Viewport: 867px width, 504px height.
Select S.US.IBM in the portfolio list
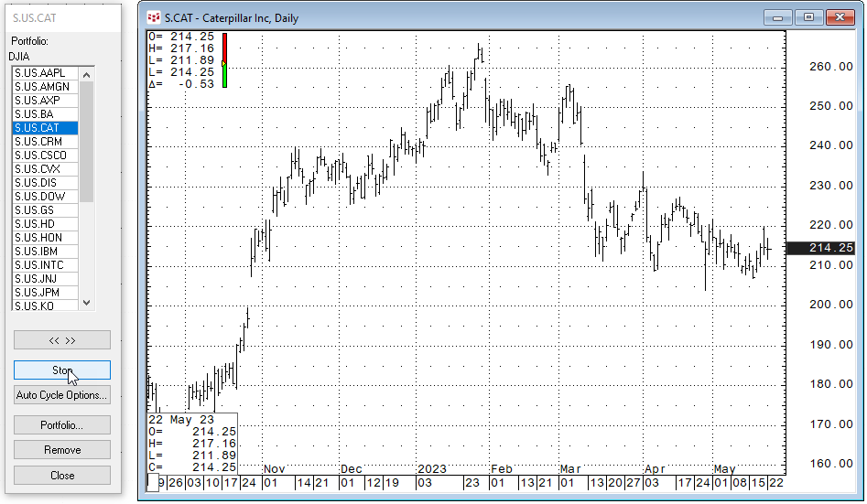click(45, 252)
